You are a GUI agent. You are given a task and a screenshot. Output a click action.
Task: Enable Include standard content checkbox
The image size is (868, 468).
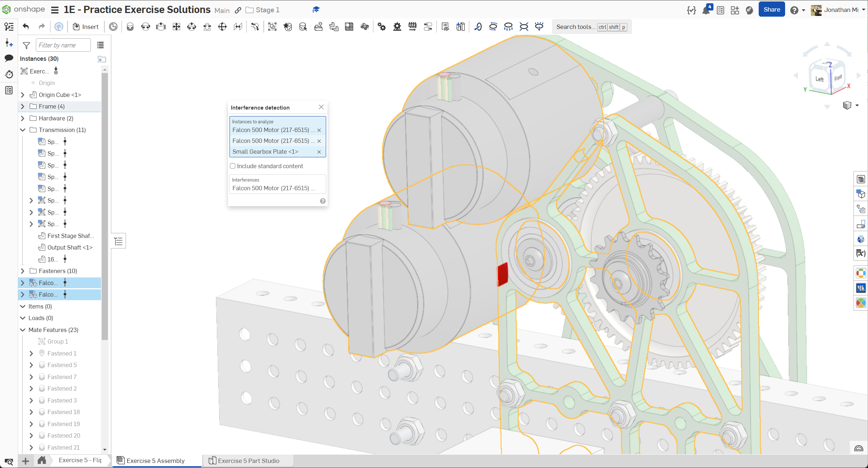(233, 166)
